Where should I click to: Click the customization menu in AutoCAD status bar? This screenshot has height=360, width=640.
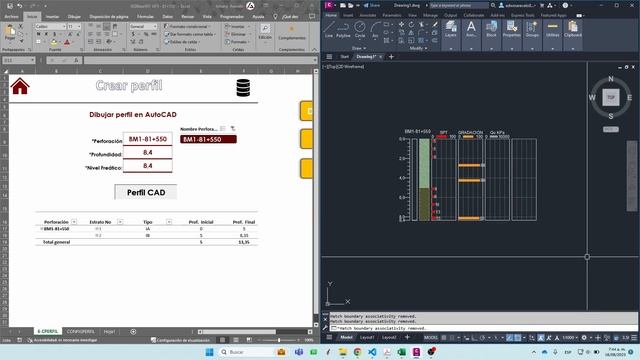pyautogui.click(x=634, y=338)
